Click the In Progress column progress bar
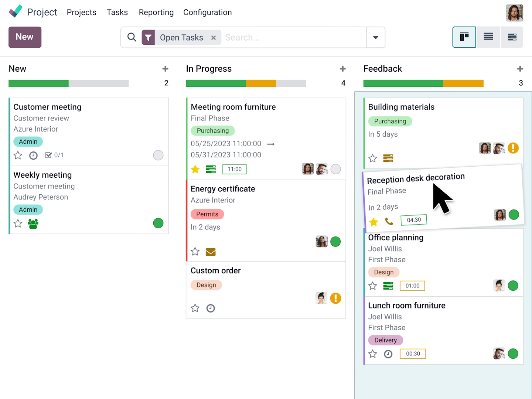 pyautogui.click(x=246, y=83)
